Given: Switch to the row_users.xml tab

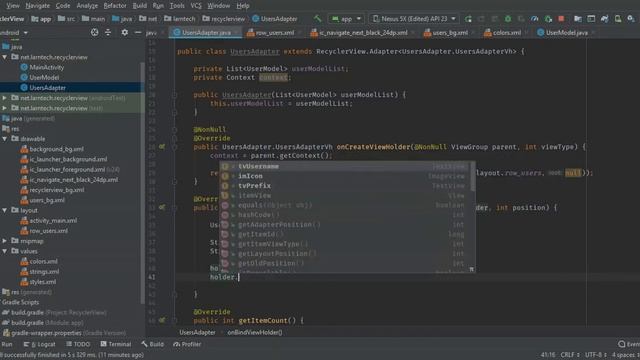Looking at the screenshot, I should (x=271, y=33).
